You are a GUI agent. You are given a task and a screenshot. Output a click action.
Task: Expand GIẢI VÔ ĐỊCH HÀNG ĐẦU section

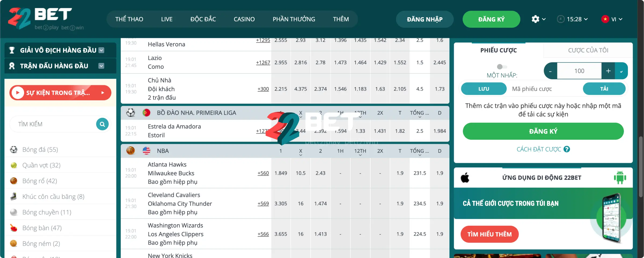[x=101, y=50]
